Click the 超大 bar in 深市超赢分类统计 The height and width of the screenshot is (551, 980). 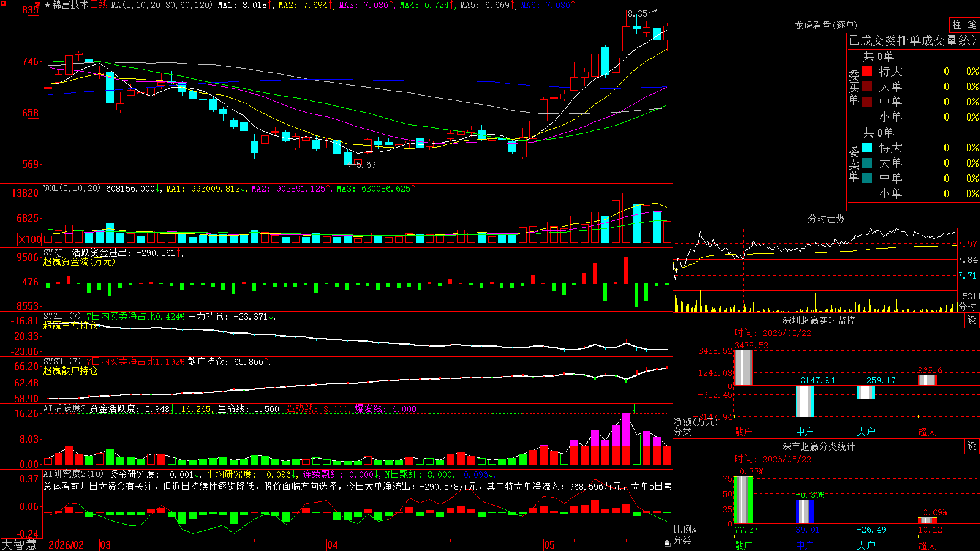[927, 521]
